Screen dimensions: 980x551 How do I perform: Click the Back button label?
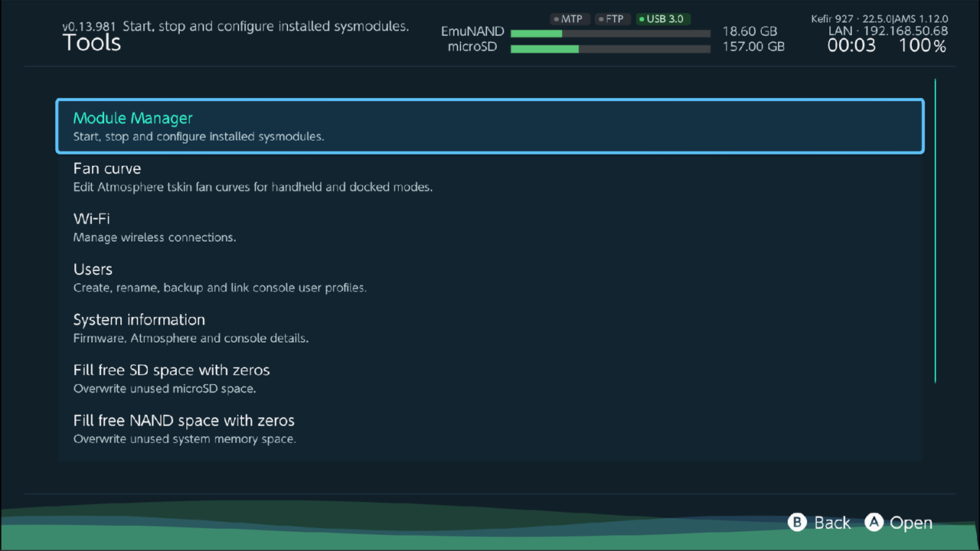pyautogui.click(x=832, y=523)
